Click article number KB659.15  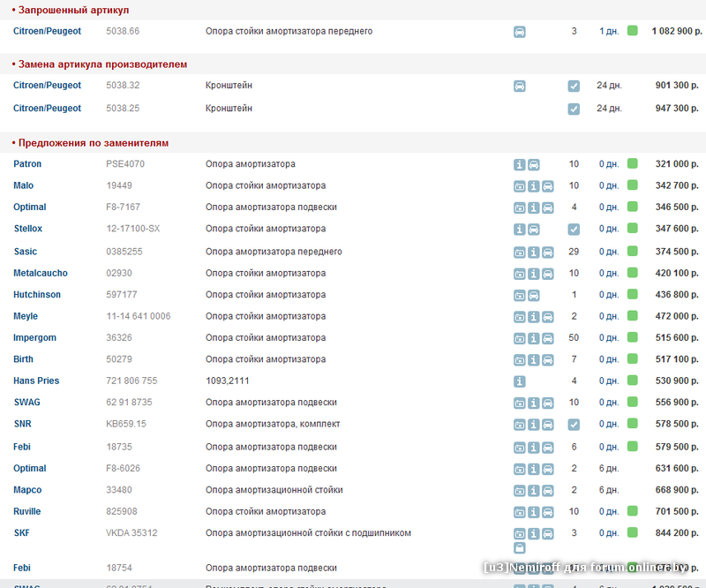click(126, 425)
